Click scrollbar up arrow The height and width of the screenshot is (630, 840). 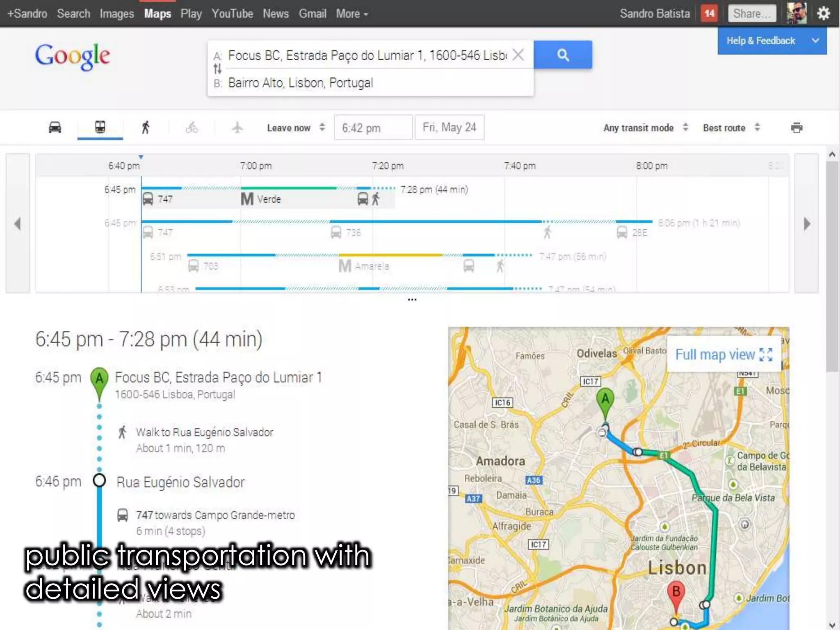pos(832,155)
